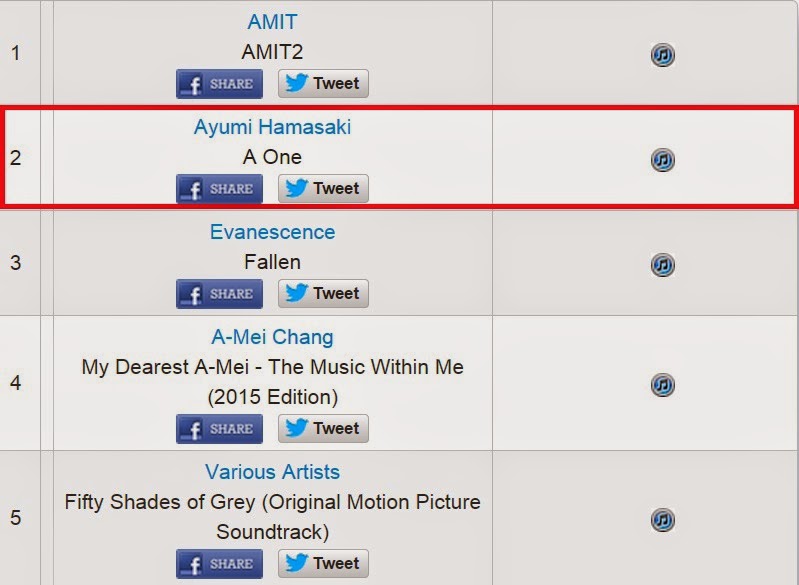Open the Ayumi Hamasaki artist link
Image resolution: width=799 pixels, height=585 pixels.
(x=272, y=127)
